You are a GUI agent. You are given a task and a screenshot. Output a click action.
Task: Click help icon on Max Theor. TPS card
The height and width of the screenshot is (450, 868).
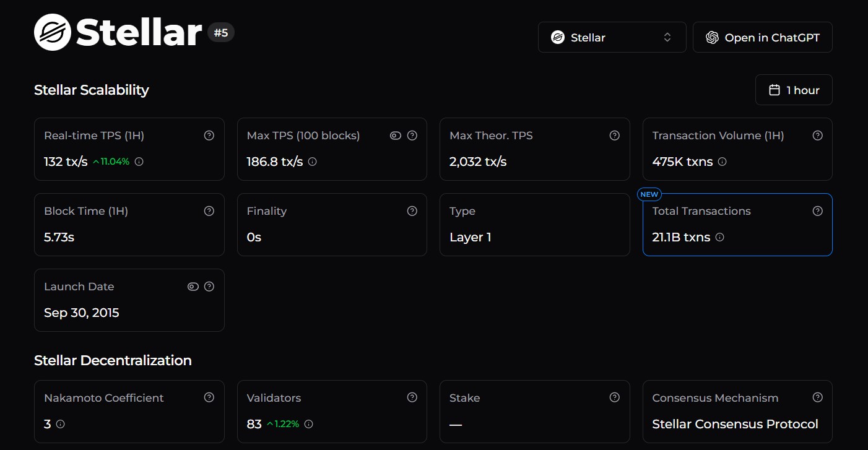click(615, 136)
